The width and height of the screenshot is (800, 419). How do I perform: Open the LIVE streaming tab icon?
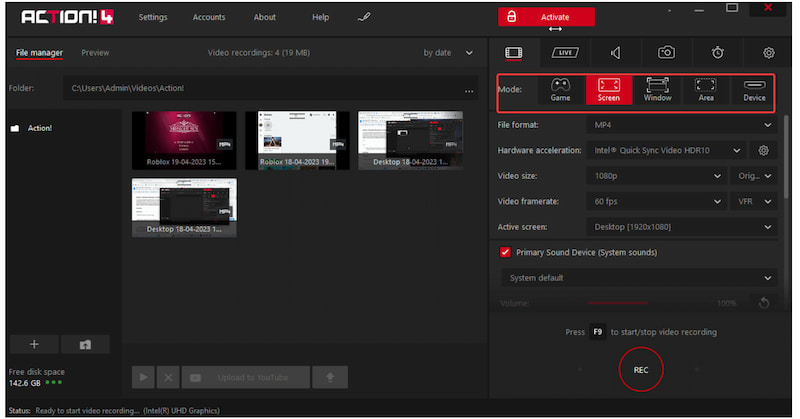click(565, 52)
